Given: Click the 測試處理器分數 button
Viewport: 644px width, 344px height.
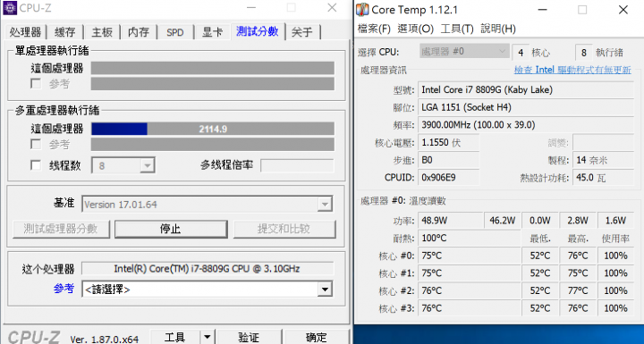Looking at the screenshot, I should (61, 229).
